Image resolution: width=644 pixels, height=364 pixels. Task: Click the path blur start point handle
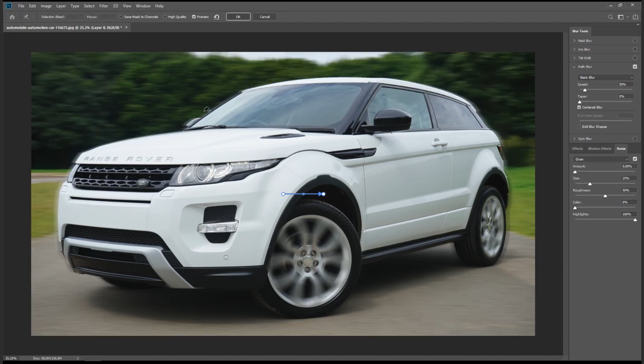(x=283, y=194)
